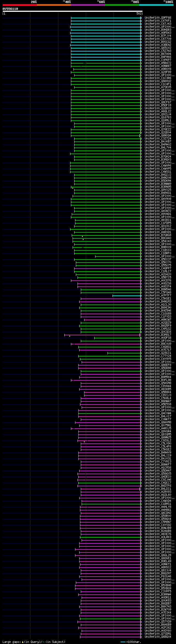Click the white query length bar
The width and height of the screenshot is (176, 644).
[x=72, y=11]
